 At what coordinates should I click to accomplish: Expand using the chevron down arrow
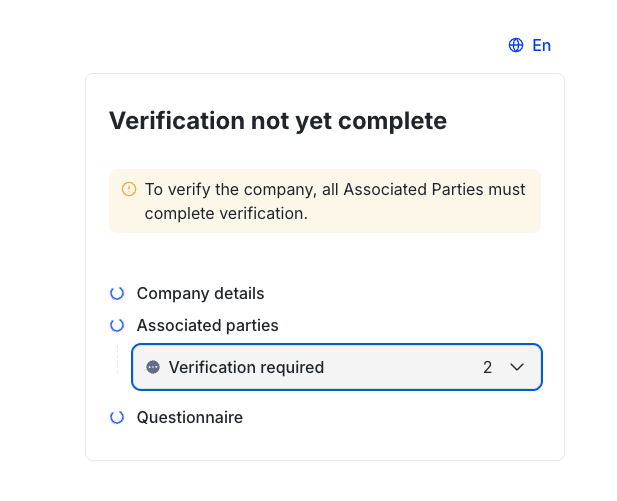click(517, 367)
